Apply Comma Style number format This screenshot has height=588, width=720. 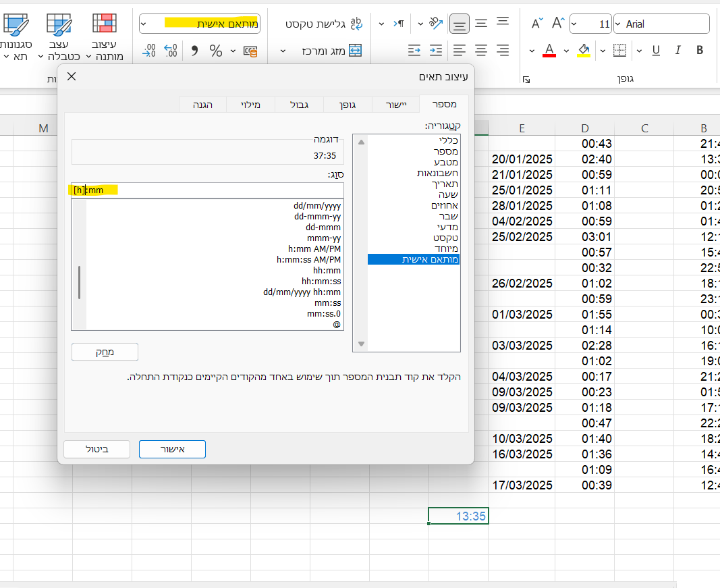(195, 51)
